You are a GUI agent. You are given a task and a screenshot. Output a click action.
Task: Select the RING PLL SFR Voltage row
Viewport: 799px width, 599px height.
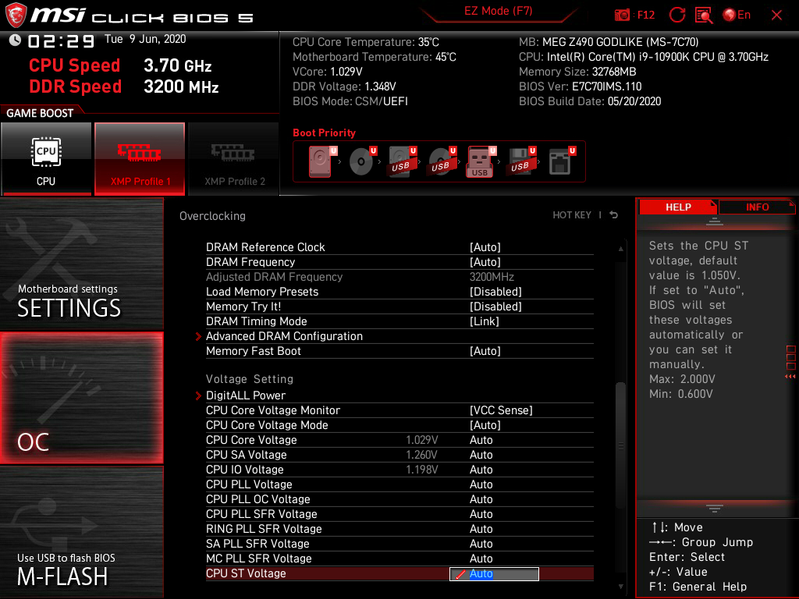point(400,529)
